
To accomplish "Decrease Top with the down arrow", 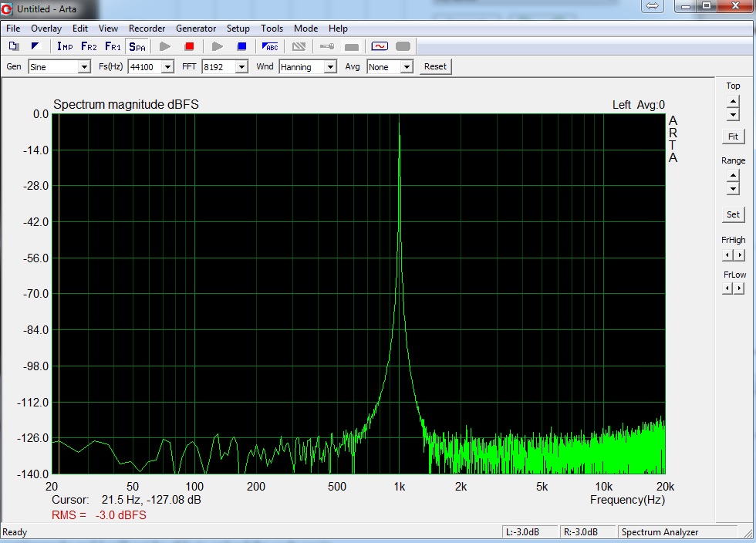I will point(733,115).
